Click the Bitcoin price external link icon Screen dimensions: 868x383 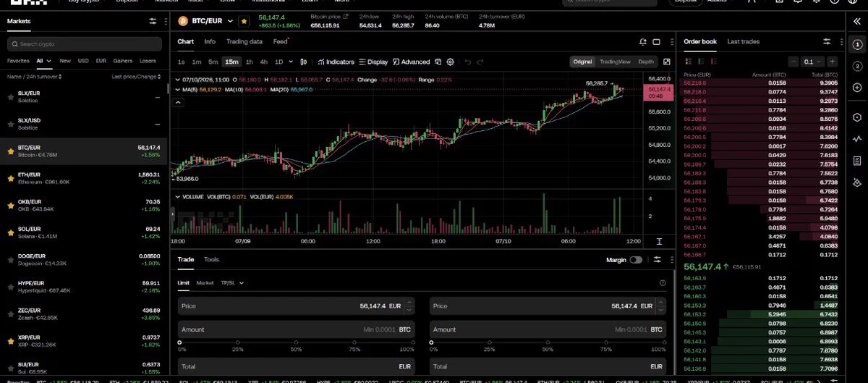345,15
